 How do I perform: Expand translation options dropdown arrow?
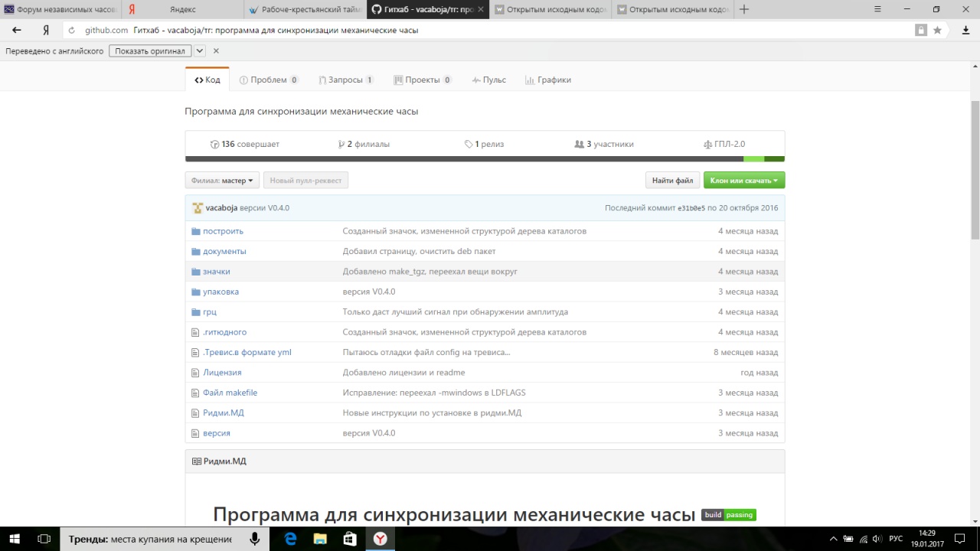[x=200, y=51]
